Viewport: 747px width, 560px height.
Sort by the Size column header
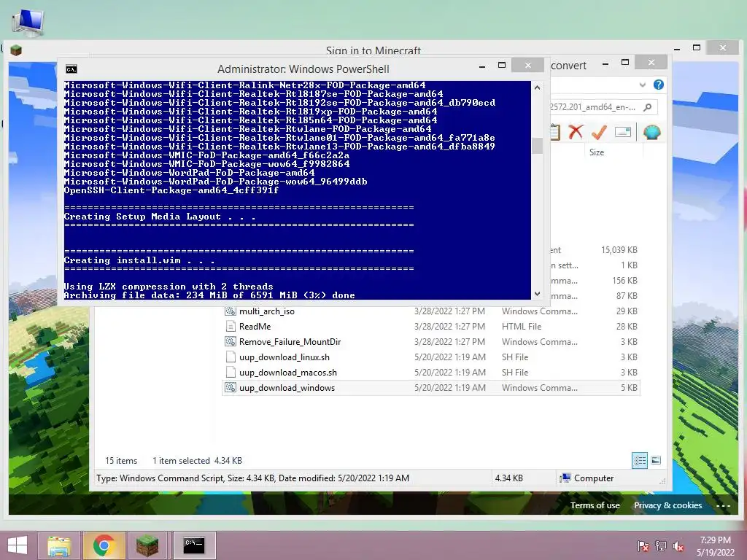tap(597, 152)
